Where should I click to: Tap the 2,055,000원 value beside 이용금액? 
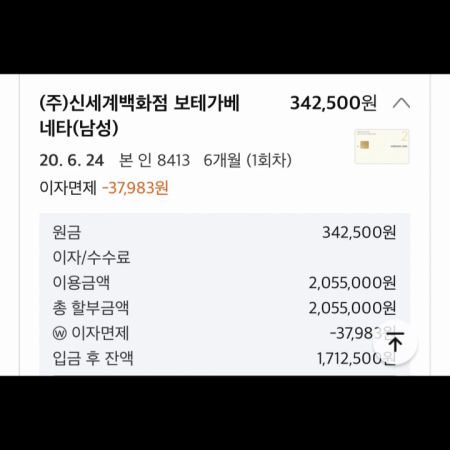pos(352,283)
